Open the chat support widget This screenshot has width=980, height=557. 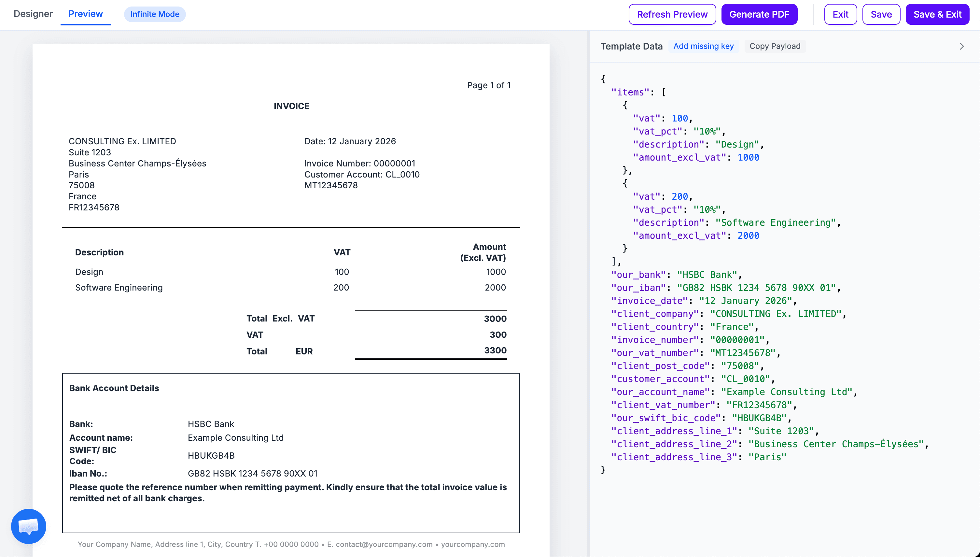pyautogui.click(x=28, y=526)
